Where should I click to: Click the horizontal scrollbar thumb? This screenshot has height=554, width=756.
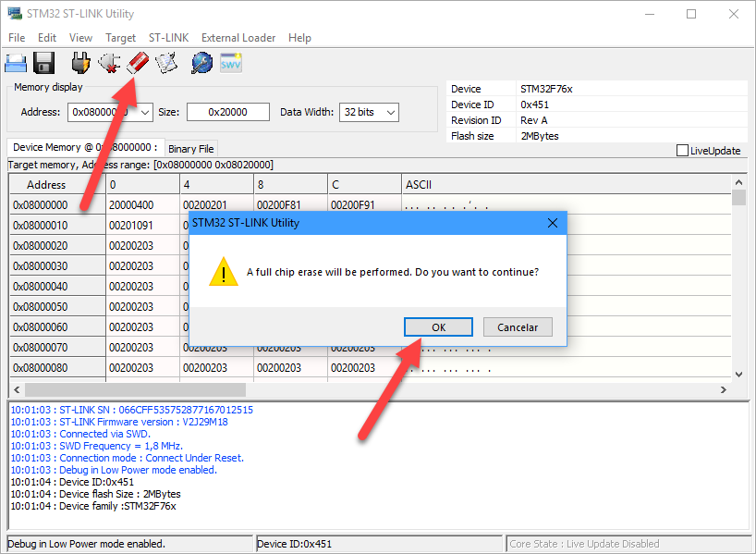coord(136,389)
